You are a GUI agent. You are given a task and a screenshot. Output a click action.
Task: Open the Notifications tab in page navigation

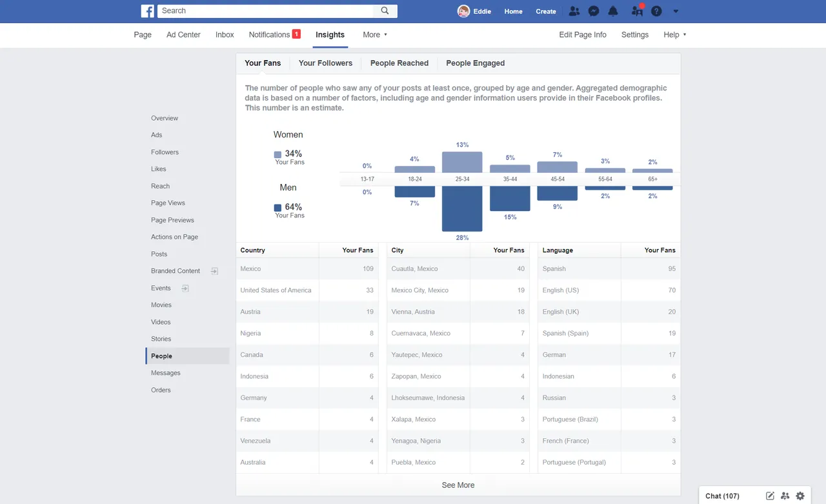coord(269,35)
